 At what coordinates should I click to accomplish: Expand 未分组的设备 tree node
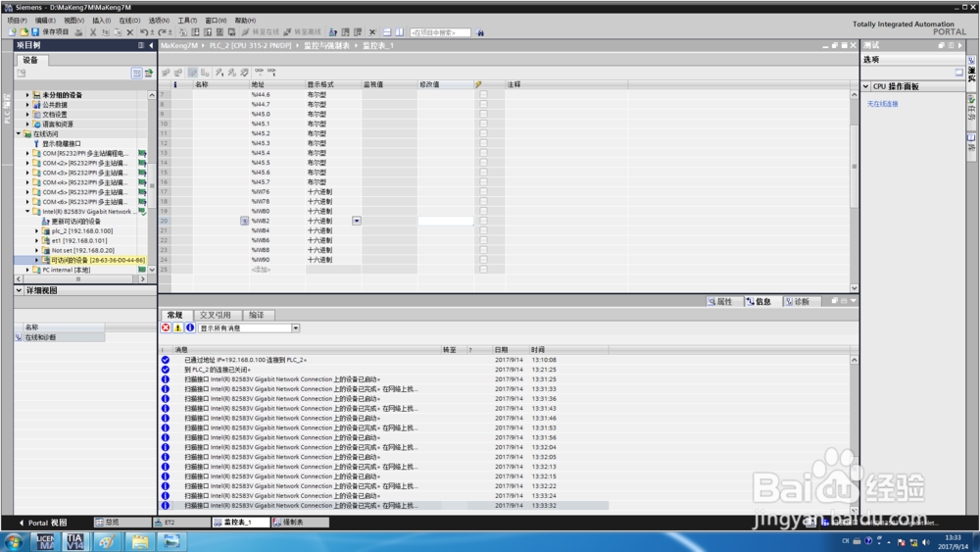coord(26,95)
